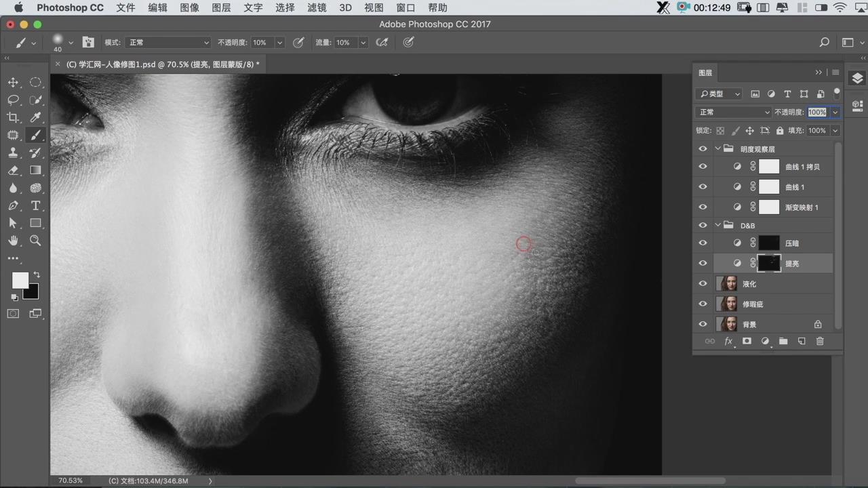The width and height of the screenshot is (868, 488).
Task: Hide the D&B group
Action: coord(703,225)
